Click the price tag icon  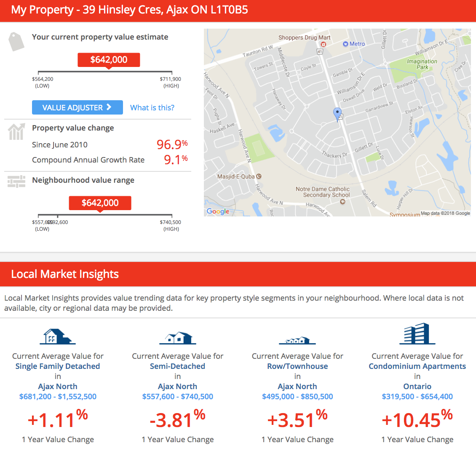coord(16,42)
